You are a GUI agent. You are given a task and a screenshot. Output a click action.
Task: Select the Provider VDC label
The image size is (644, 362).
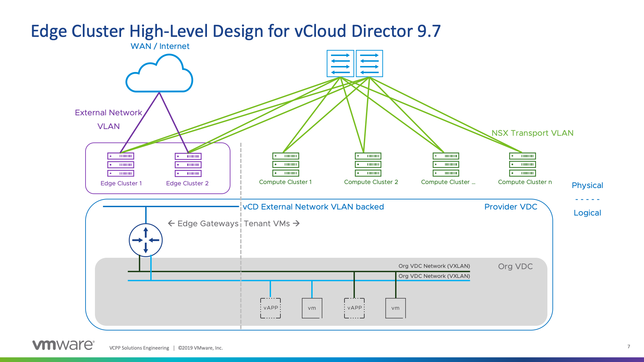pyautogui.click(x=511, y=207)
